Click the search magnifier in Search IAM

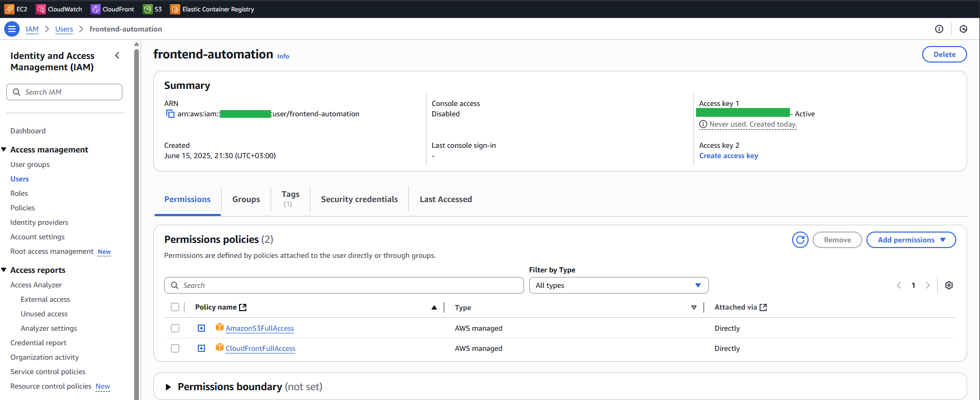click(17, 92)
